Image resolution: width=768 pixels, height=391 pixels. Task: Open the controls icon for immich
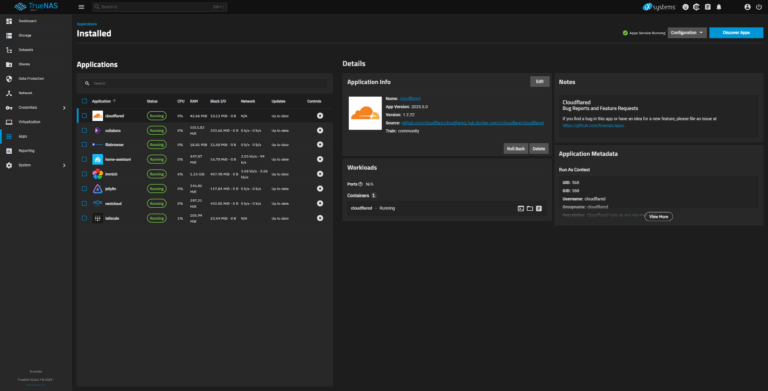click(320, 174)
